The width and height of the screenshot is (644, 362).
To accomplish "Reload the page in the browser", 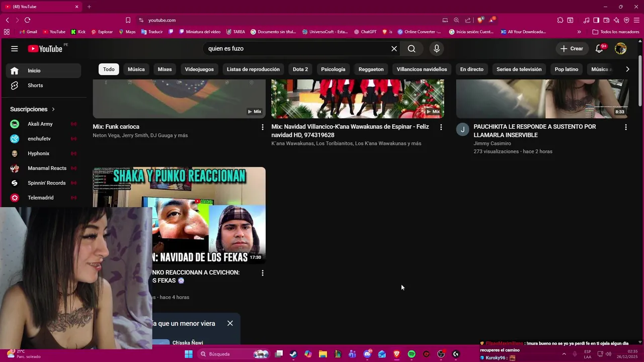I will (x=28, y=20).
